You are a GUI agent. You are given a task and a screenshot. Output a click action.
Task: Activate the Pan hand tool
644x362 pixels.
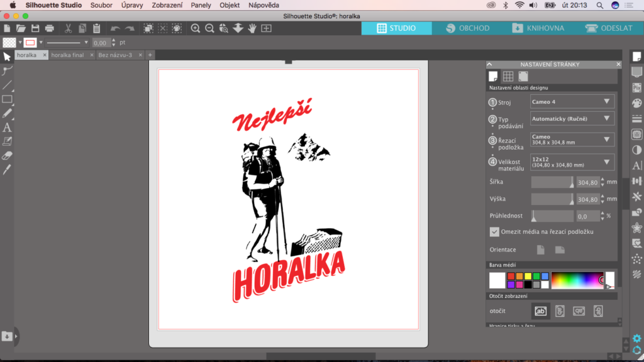[252, 28]
